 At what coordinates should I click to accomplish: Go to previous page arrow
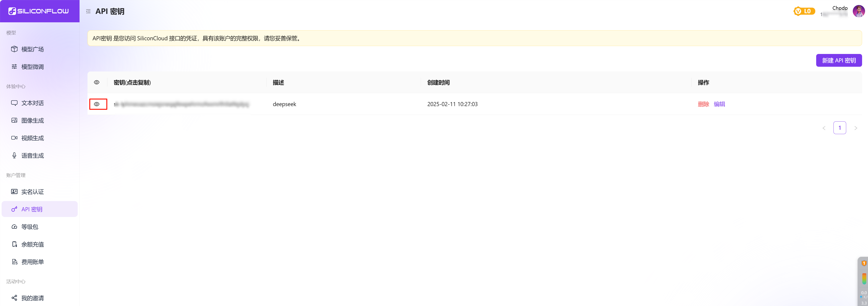pyautogui.click(x=824, y=128)
